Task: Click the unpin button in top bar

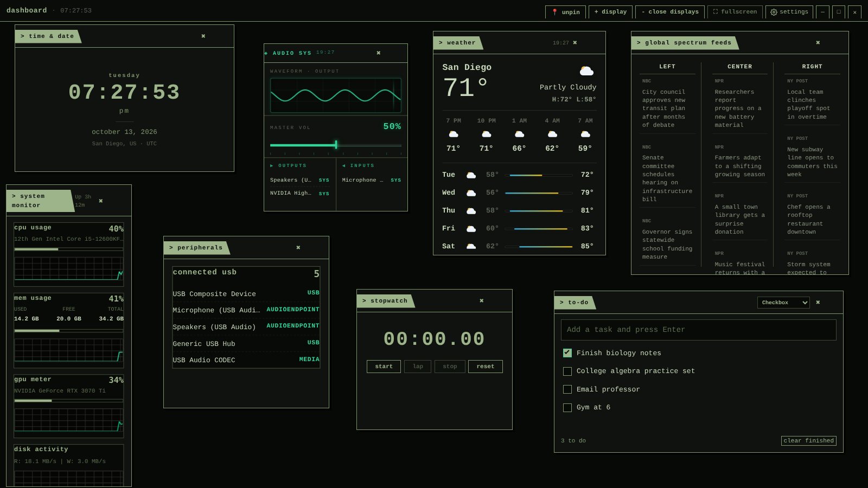Action: pos(565,12)
